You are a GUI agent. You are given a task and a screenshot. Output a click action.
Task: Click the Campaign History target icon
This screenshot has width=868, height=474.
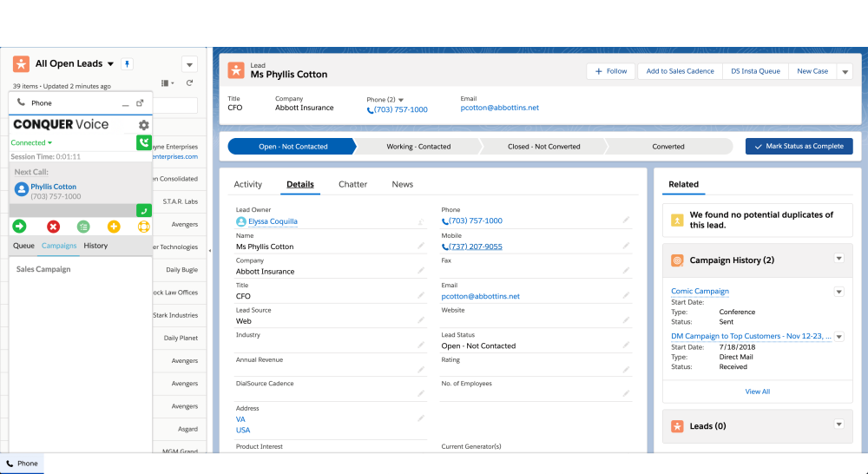[x=677, y=260]
